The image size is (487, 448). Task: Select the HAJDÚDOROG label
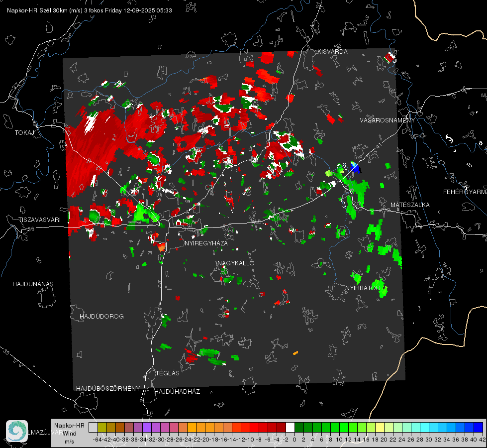[x=101, y=317]
